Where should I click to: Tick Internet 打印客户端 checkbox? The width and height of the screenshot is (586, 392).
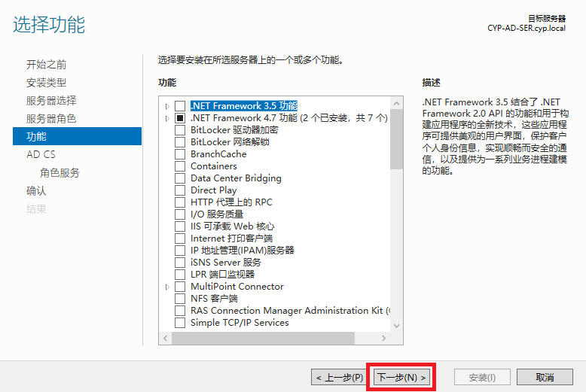[180, 239]
